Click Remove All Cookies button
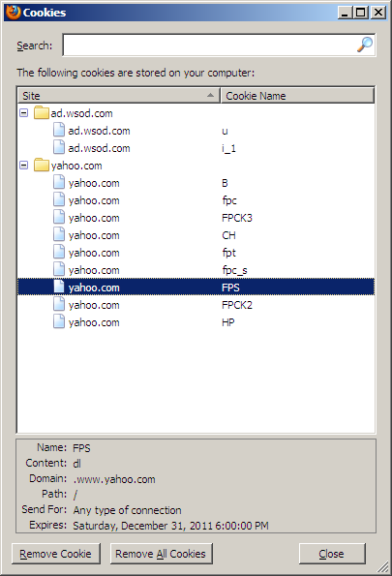Screen dimensions: 392x576 click(x=162, y=554)
